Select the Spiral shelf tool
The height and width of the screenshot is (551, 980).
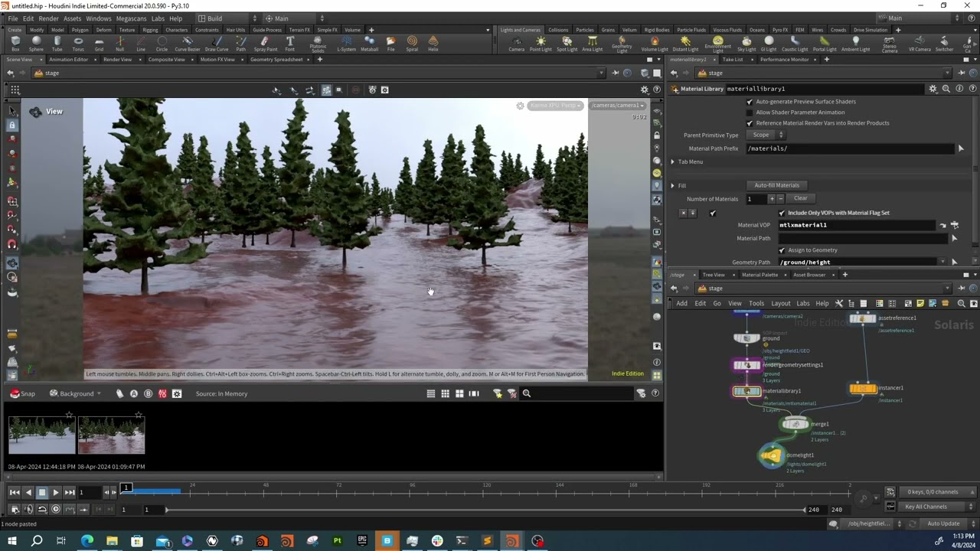pyautogui.click(x=412, y=44)
